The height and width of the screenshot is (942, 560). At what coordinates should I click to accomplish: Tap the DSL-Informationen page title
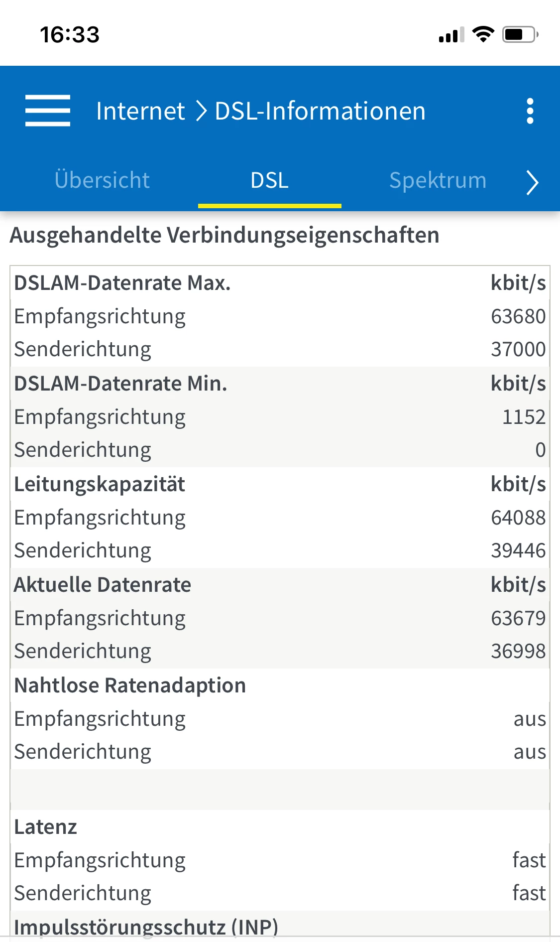coord(320,111)
